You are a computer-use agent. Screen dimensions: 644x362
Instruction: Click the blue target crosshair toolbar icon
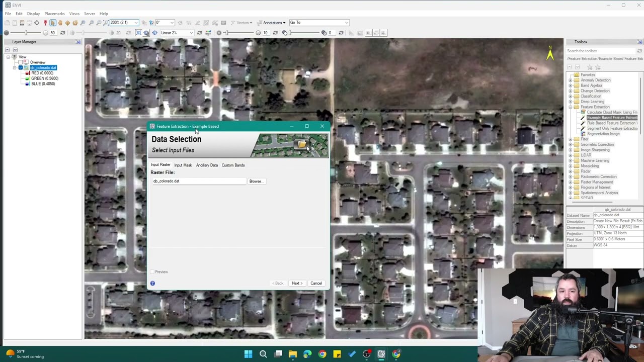pyautogui.click(x=154, y=33)
